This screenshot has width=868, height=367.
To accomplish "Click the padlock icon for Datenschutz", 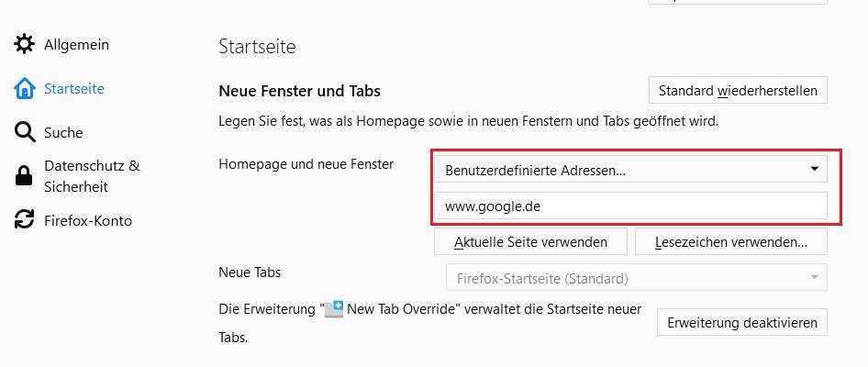I will (x=25, y=176).
